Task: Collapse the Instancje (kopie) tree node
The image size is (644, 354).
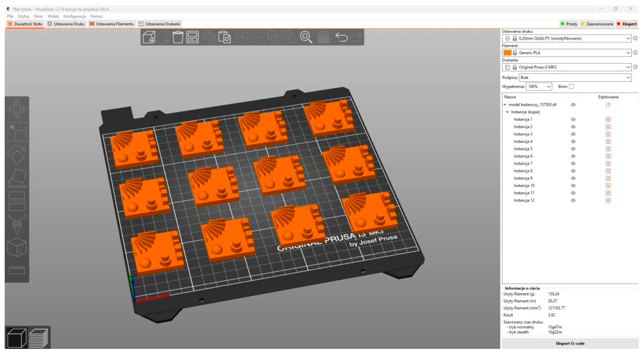Action: (x=507, y=112)
